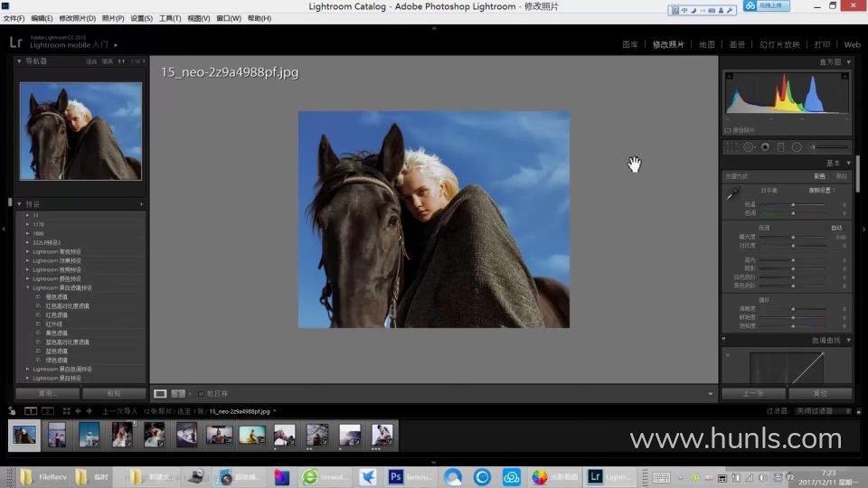Open the Tools menu

tap(170, 18)
